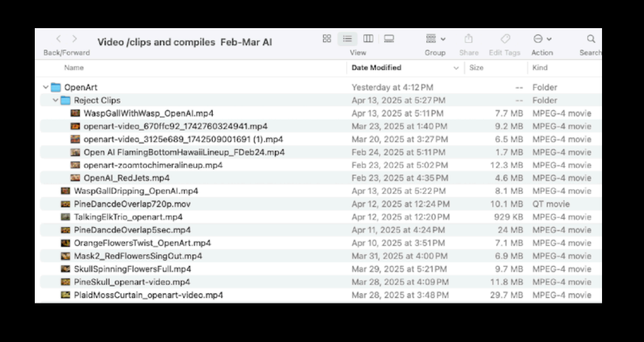Viewport: 644px width, 342px height.
Task: Switch to icon grid view
Action: pos(326,39)
